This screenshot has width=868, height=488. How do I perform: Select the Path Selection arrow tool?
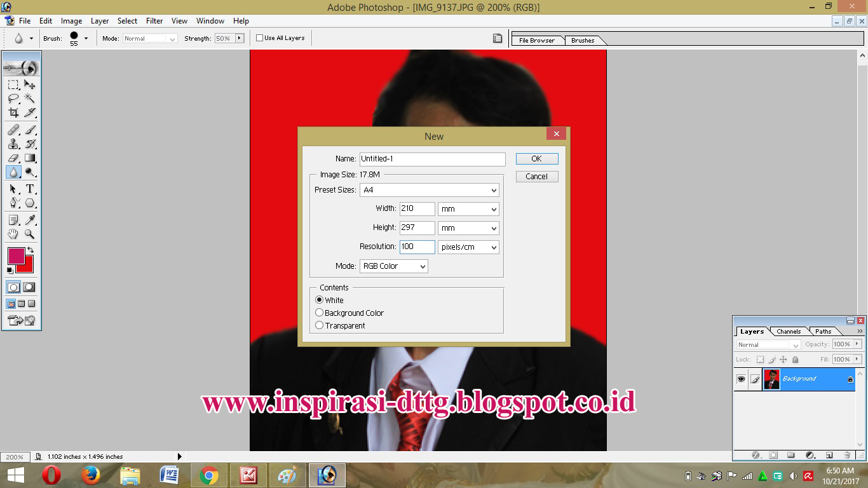pos(13,189)
